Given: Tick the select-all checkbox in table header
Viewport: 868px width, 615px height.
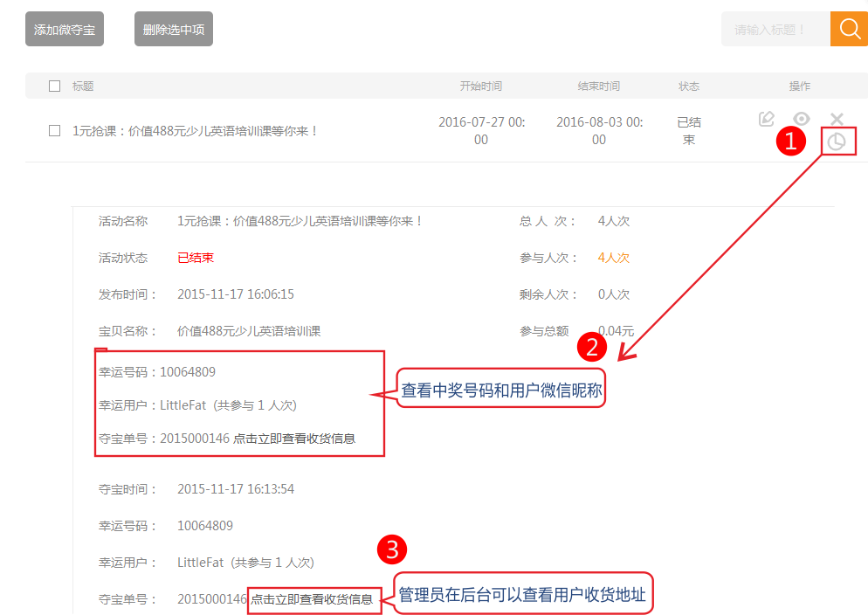Looking at the screenshot, I should [x=54, y=86].
